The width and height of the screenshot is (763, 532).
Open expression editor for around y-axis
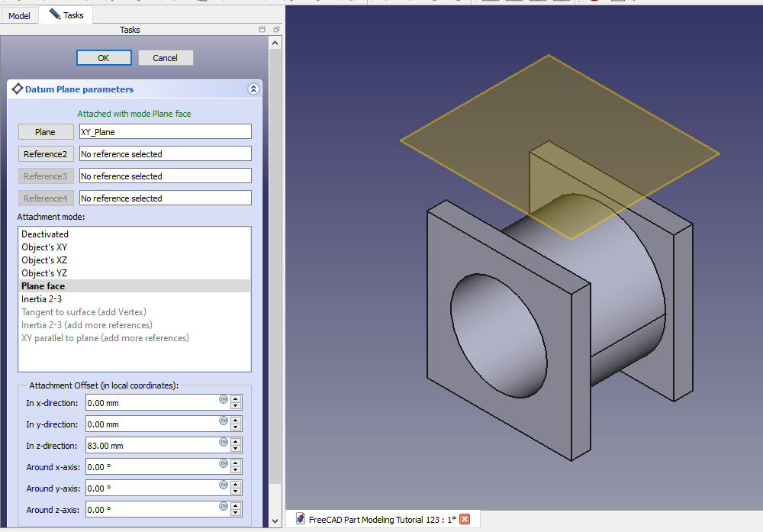click(x=224, y=485)
